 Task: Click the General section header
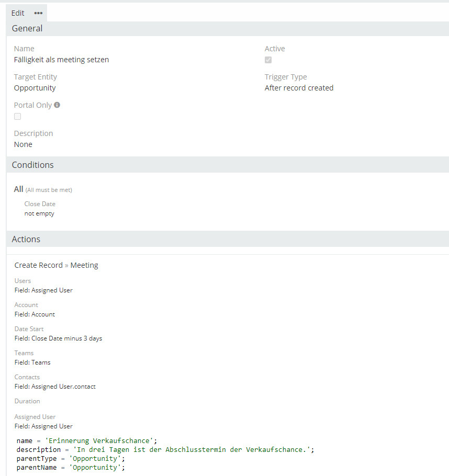point(27,29)
